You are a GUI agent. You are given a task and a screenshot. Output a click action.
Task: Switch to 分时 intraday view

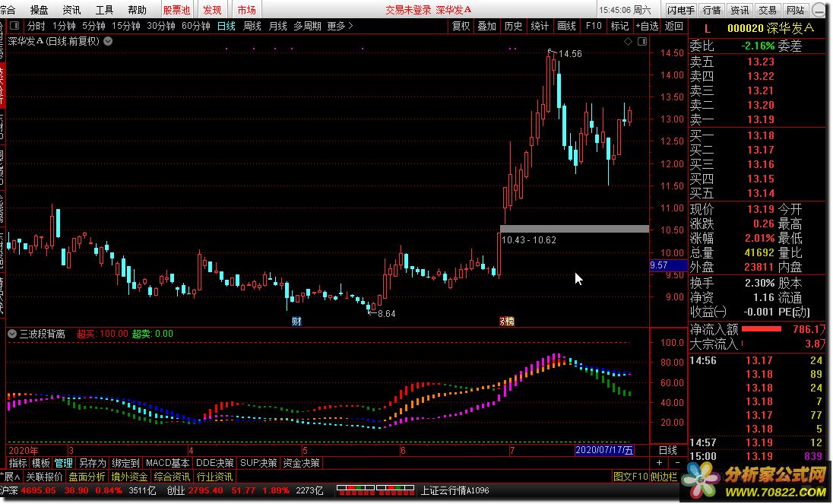pyautogui.click(x=36, y=26)
